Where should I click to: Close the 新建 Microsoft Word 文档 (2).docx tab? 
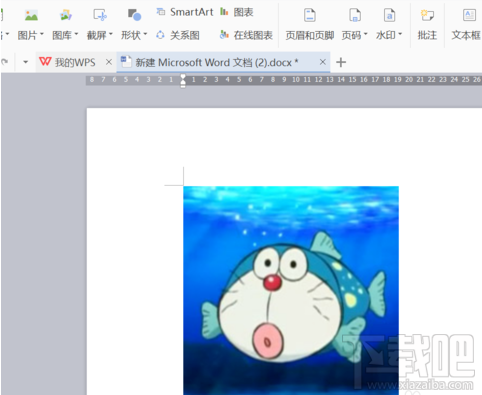[x=322, y=62]
